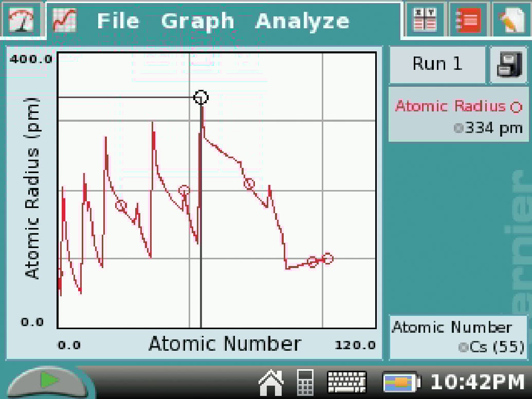The image size is (532, 399).
Task: Open the red Lab Instructions tab icon
Action: pyautogui.click(x=469, y=20)
